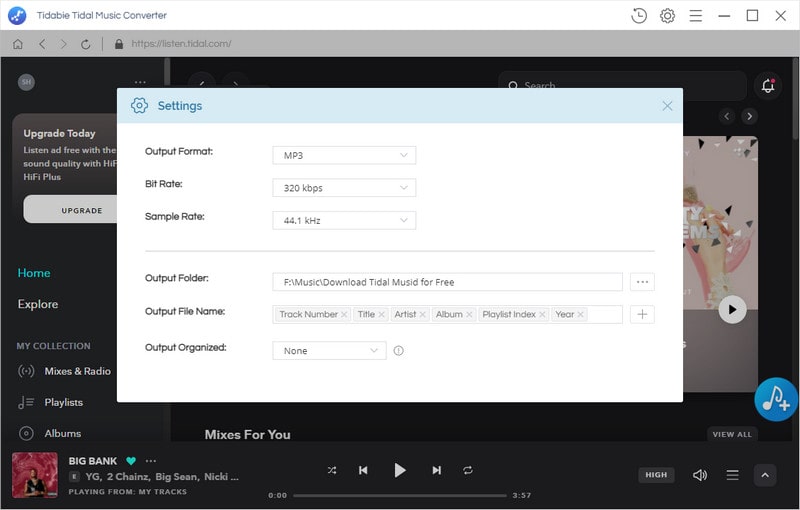Toggle repeat mode
This screenshot has width=800, height=510.
(x=468, y=470)
